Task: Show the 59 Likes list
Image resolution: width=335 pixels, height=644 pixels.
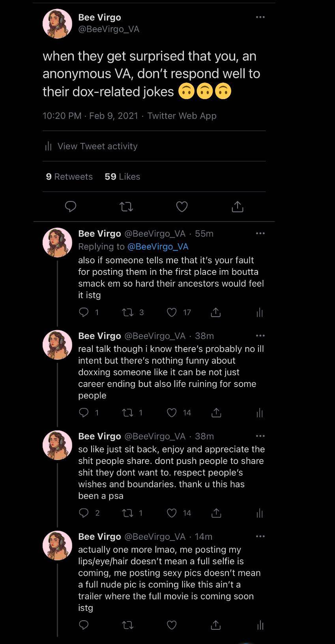Action: coord(122,176)
